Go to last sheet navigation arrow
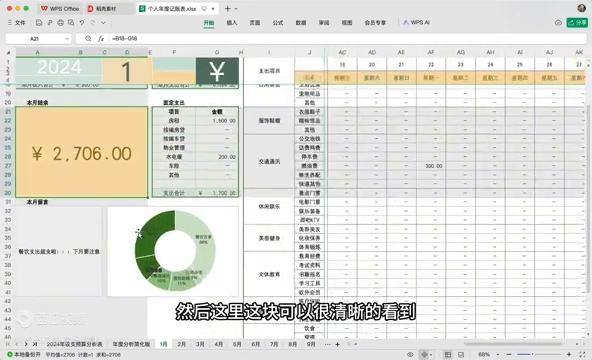Viewport: 592px width, 360px height. click(35, 344)
